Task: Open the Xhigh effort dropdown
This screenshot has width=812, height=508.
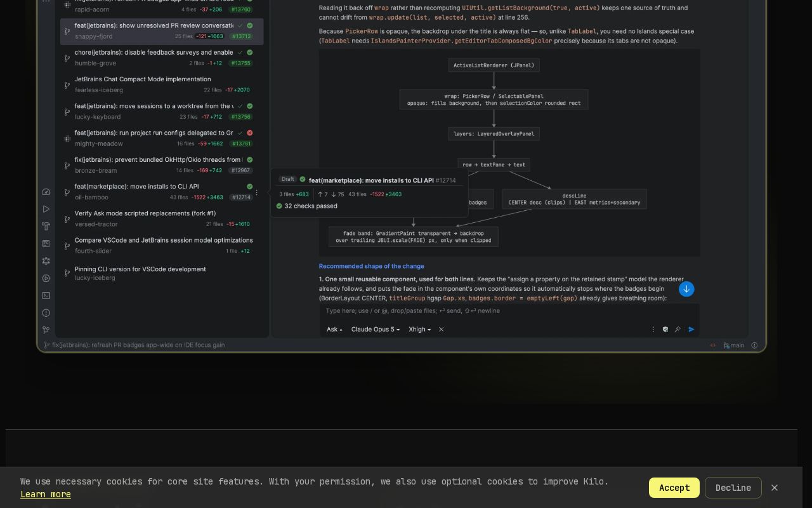Action: [x=419, y=329]
